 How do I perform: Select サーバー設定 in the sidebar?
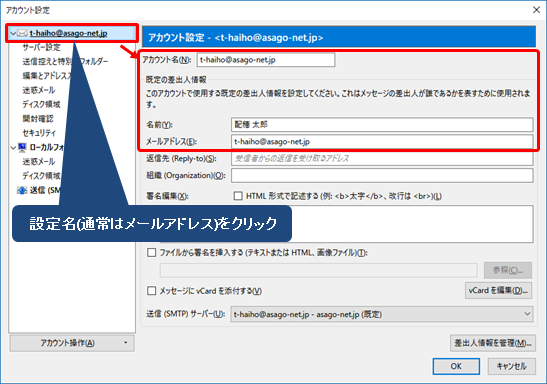(x=42, y=47)
